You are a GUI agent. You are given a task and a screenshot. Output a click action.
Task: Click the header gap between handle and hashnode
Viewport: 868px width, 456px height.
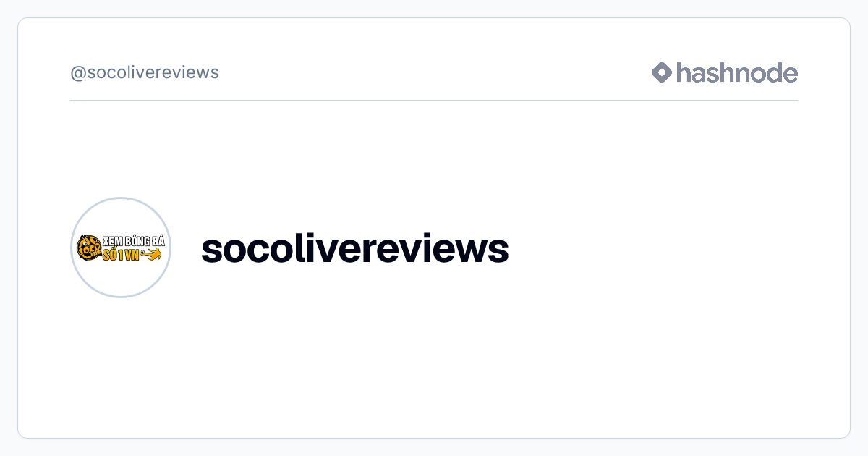[x=434, y=72]
